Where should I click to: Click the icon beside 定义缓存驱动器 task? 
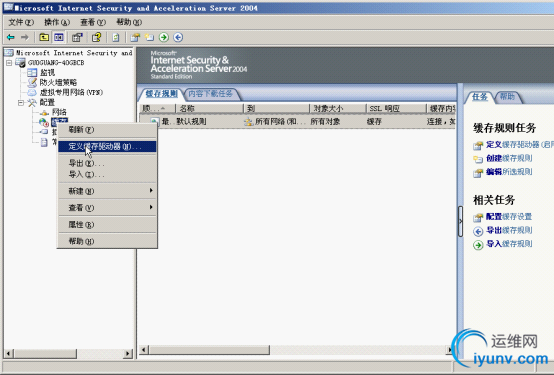pyautogui.click(x=478, y=145)
